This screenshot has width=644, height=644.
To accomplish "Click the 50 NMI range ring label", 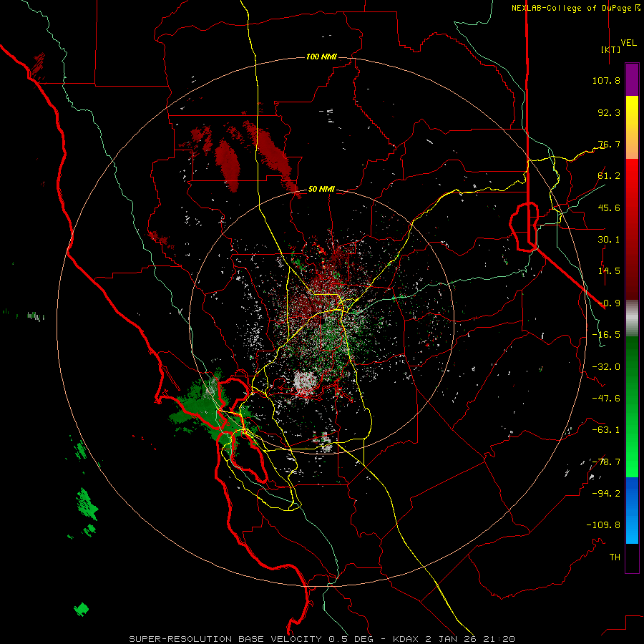I will (x=321, y=190).
